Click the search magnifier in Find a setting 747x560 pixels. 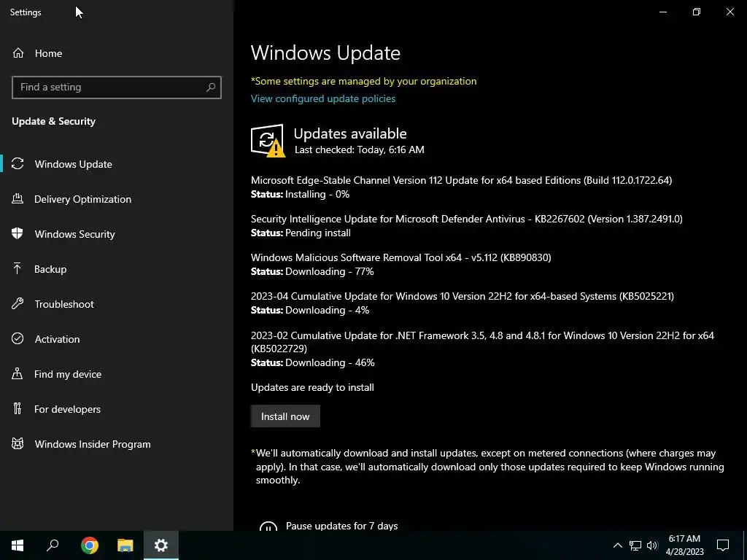pyautogui.click(x=211, y=87)
